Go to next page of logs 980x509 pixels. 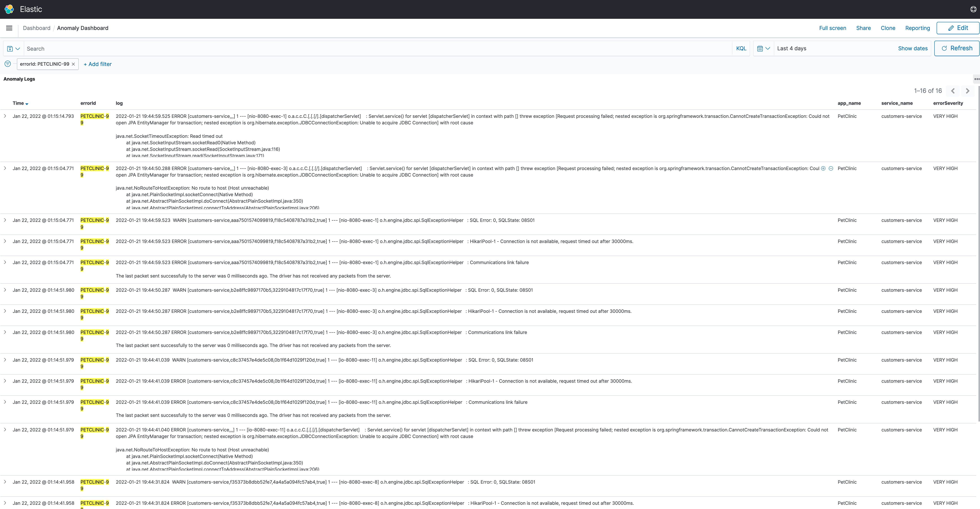(x=968, y=91)
